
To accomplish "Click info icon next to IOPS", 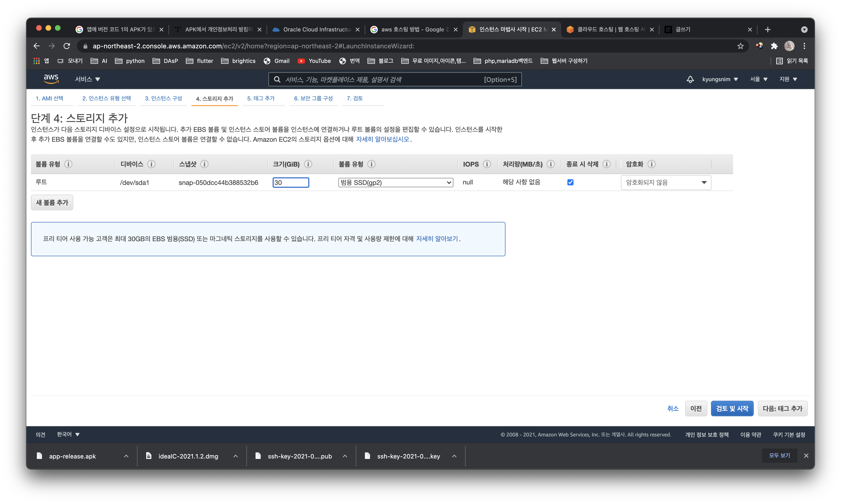I will 487,164.
